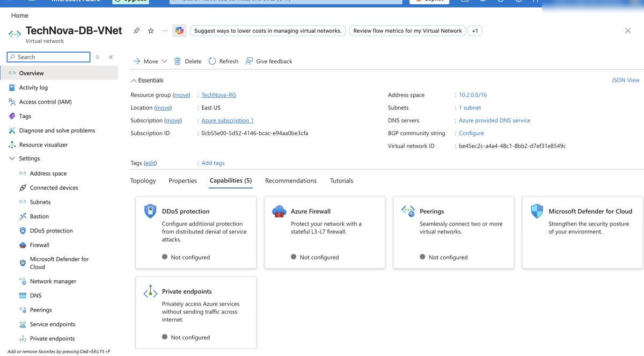Expand the +1 additional Copilot suggestions

(x=475, y=31)
